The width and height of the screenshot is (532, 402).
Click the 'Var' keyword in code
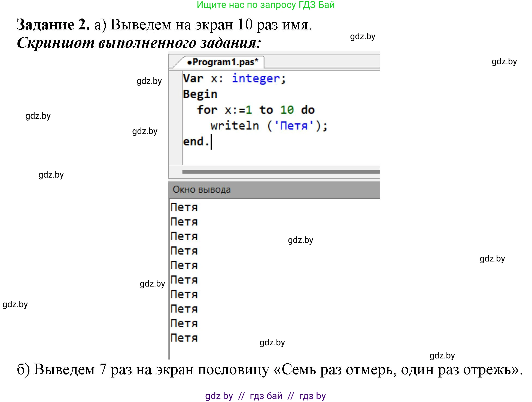[x=193, y=79]
